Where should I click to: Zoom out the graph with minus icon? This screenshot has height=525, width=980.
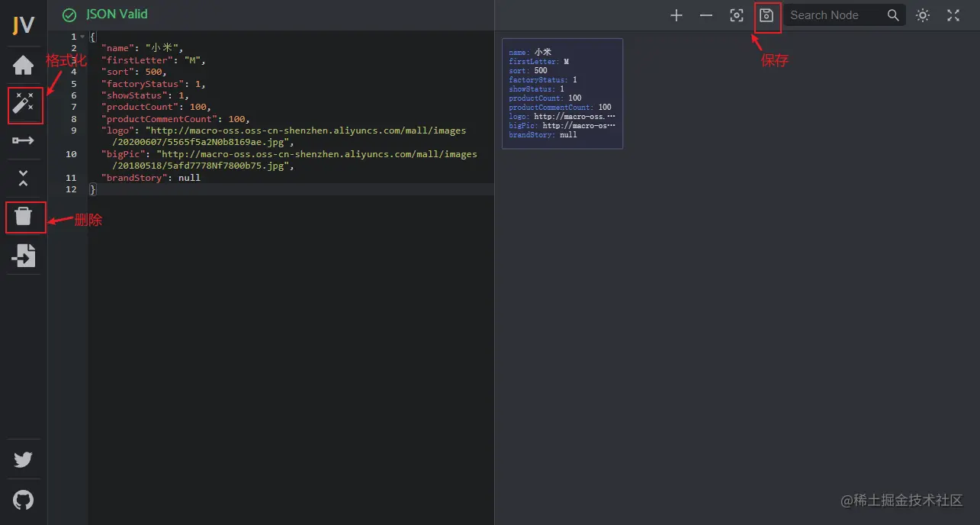tap(706, 15)
